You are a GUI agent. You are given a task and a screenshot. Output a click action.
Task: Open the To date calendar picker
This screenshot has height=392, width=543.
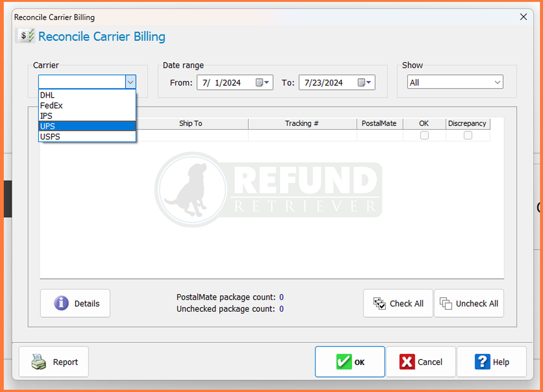[x=364, y=82]
